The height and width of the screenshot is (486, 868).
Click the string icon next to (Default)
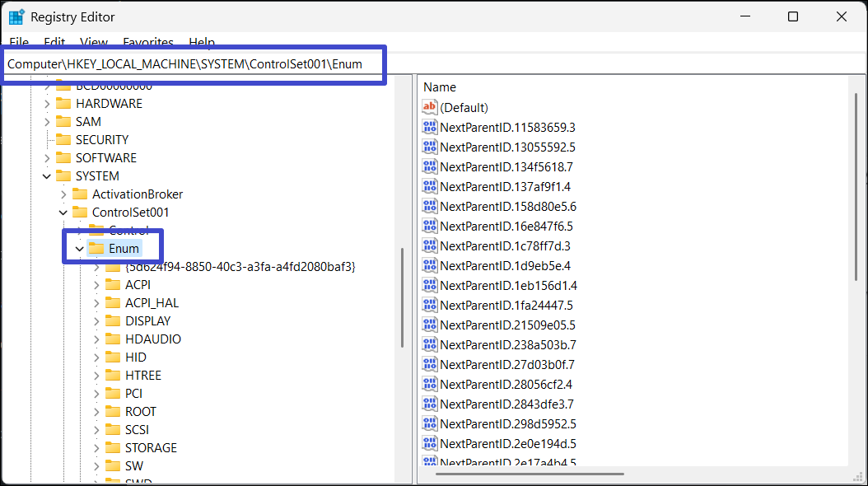(x=430, y=107)
